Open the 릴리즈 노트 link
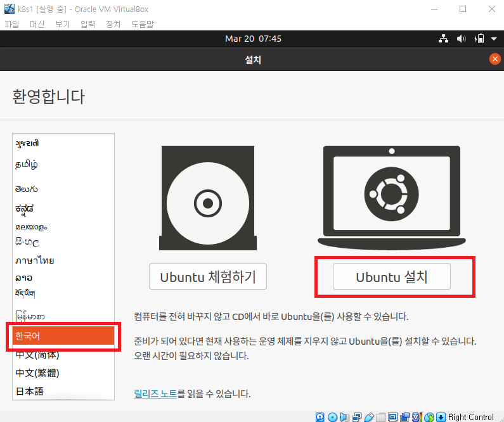504x422 pixels. click(x=155, y=393)
